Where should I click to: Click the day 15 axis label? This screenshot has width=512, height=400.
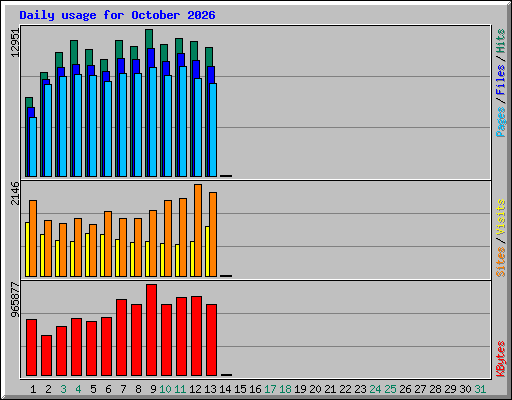point(240,389)
